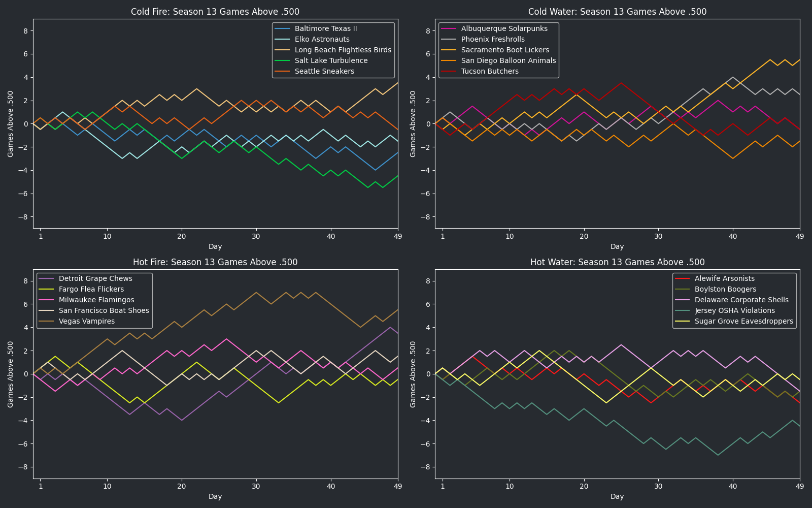Click the Milwaukee Flamingos pink legend line
This screenshot has width=812, height=508.
47,300
